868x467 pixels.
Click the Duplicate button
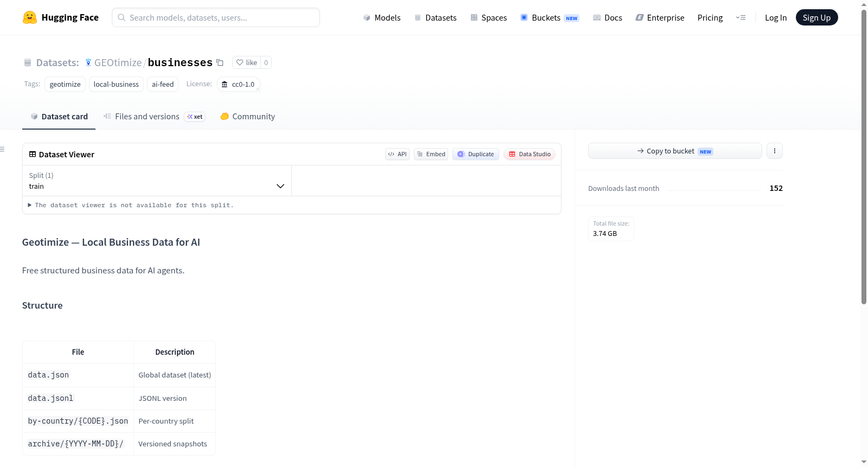(476, 154)
